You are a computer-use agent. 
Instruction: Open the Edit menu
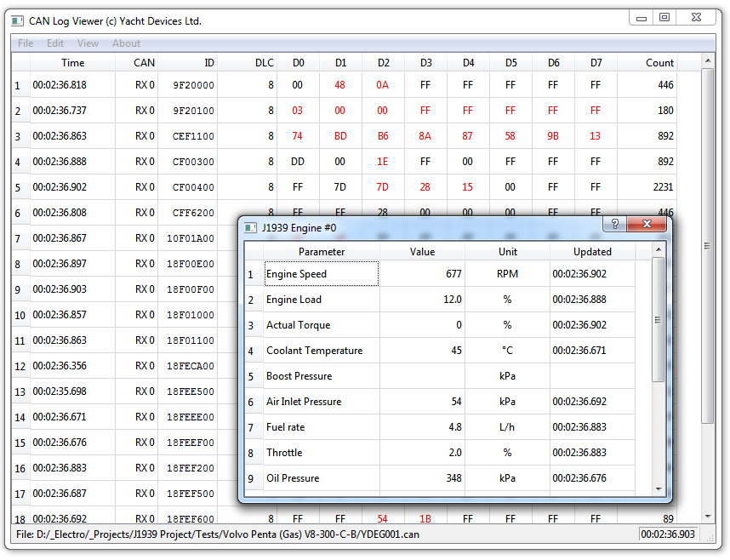55,43
